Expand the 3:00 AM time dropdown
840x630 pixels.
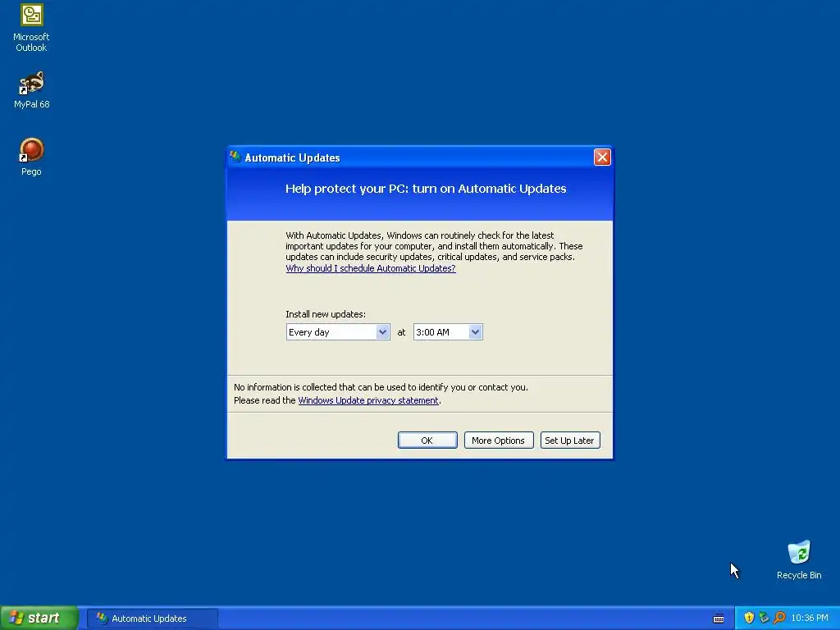pos(475,332)
